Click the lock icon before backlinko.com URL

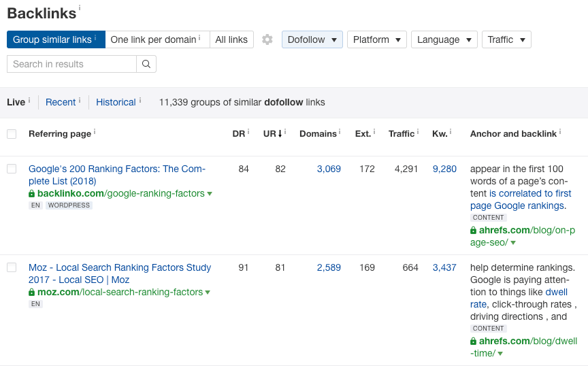pyautogui.click(x=32, y=193)
